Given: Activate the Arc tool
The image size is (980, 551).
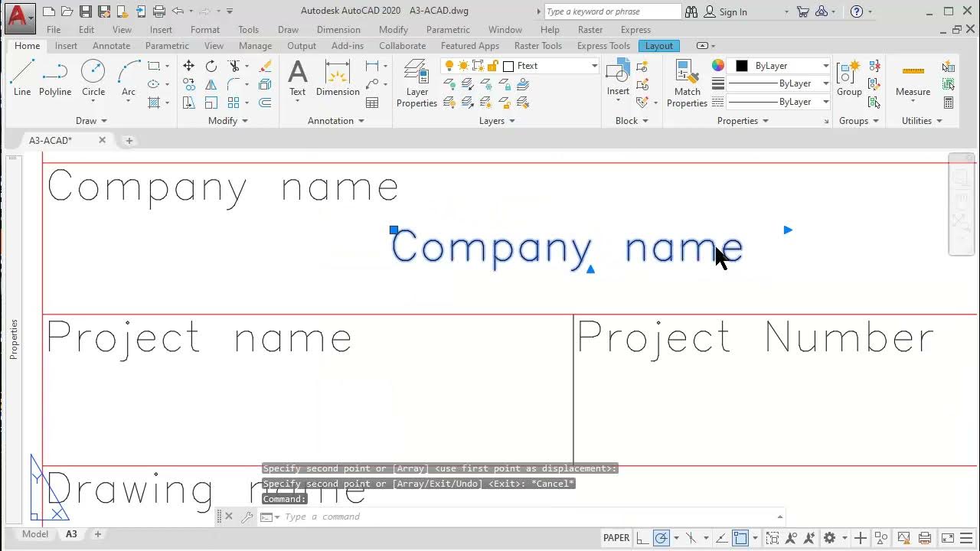Looking at the screenshot, I should point(129,78).
